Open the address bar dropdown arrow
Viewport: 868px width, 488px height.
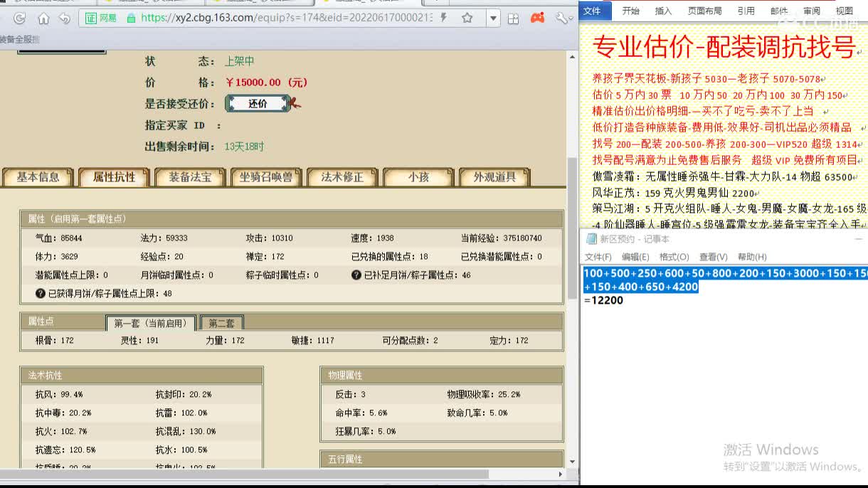pyautogui.click(x=494, y=18)
